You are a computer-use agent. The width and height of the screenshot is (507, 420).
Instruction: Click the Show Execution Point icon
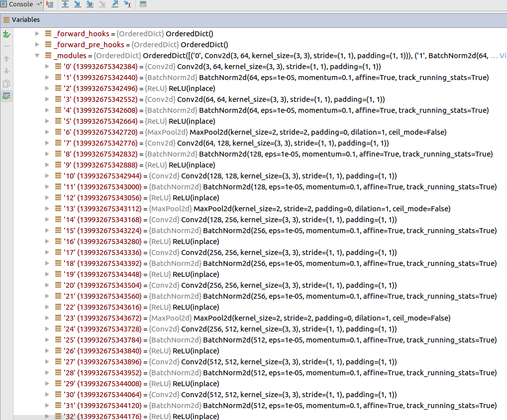[50, 4]
